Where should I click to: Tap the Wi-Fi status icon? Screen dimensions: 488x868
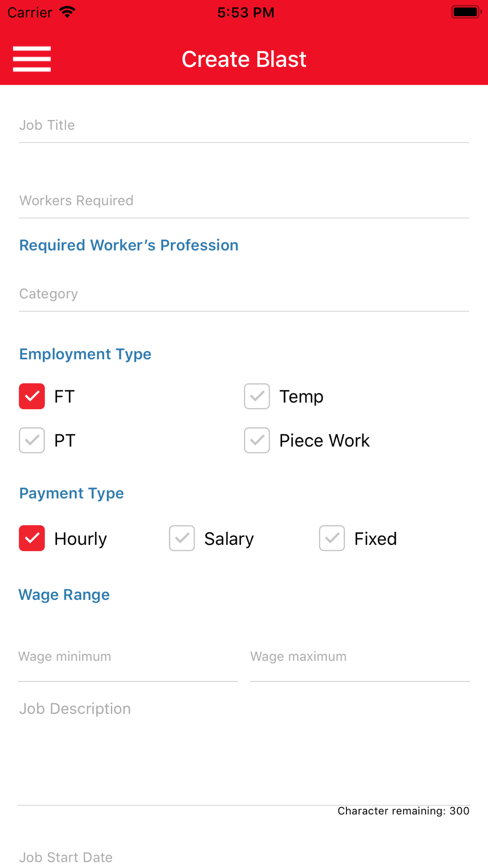pos(67,12)
